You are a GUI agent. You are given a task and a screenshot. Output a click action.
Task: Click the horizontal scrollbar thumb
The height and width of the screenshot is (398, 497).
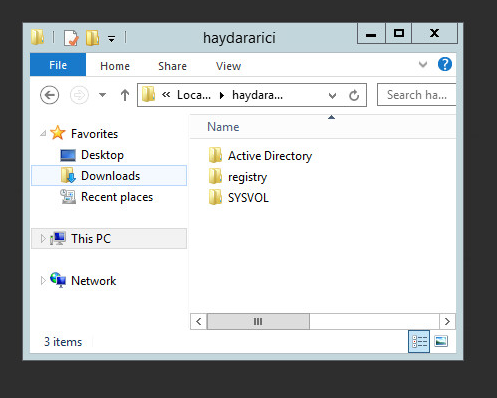(x=258, y=321)
